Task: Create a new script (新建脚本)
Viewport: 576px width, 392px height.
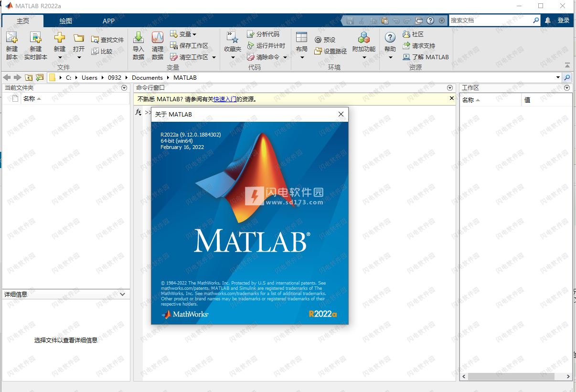Action: [x=12, y=46]
